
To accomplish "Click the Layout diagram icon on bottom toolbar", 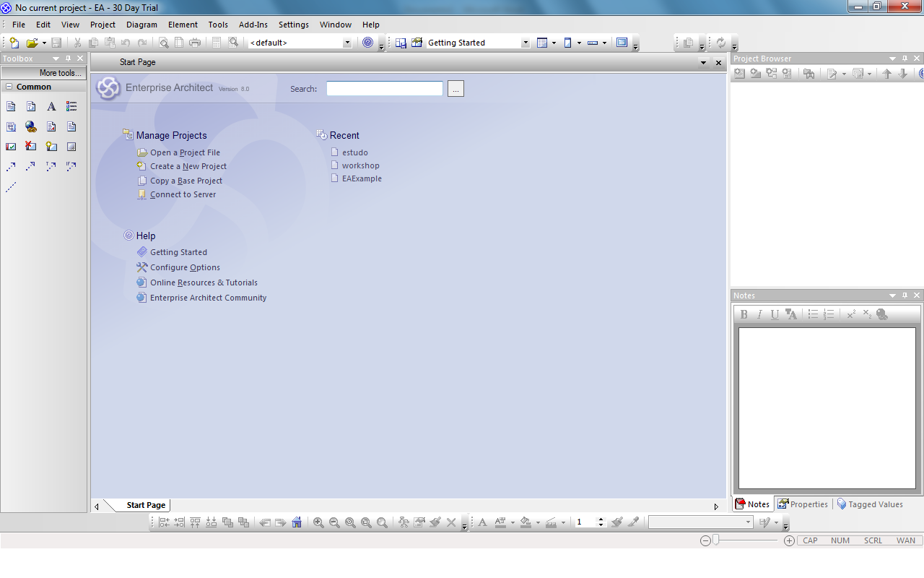I will 404,522.
